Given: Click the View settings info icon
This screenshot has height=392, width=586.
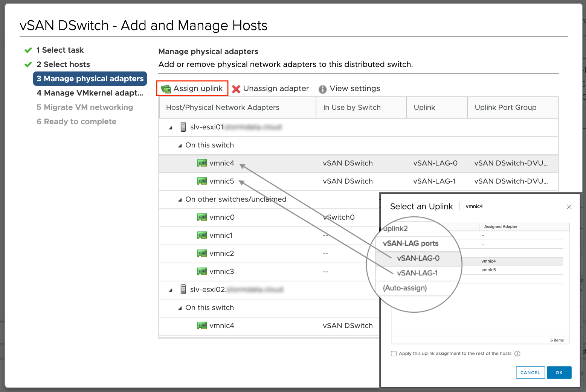Looking at the screenshot, I should [x=322, y=89].
